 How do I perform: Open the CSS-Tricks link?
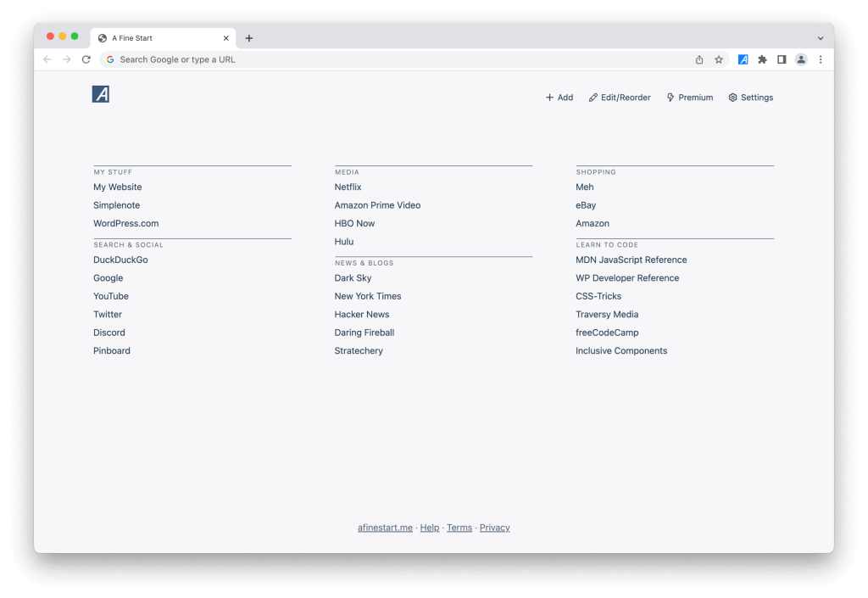(x=598, y=296)
